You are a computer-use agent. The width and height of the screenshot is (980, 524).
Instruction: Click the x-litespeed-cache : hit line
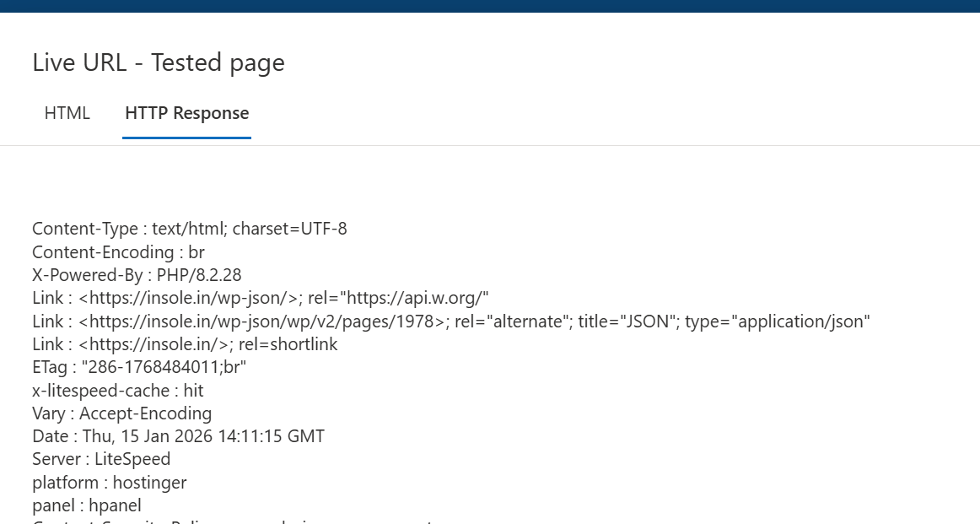pos(118,391)
